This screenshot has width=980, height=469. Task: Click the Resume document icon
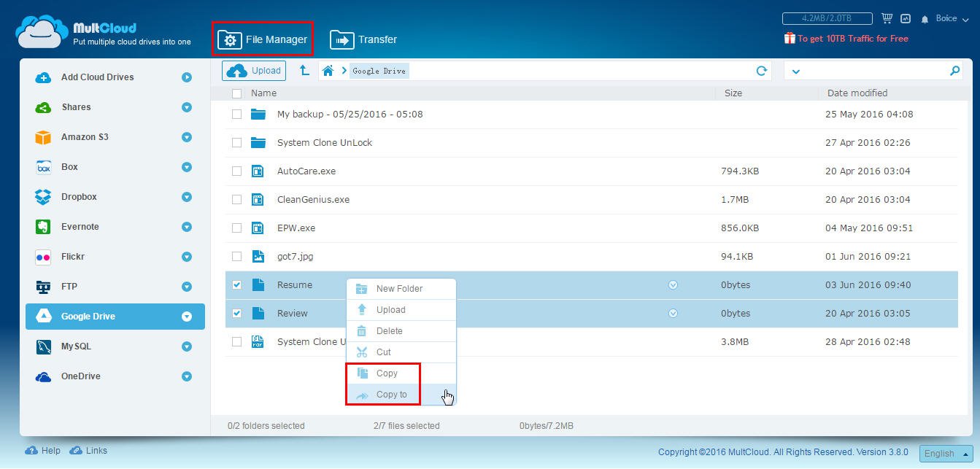[258, 284]
